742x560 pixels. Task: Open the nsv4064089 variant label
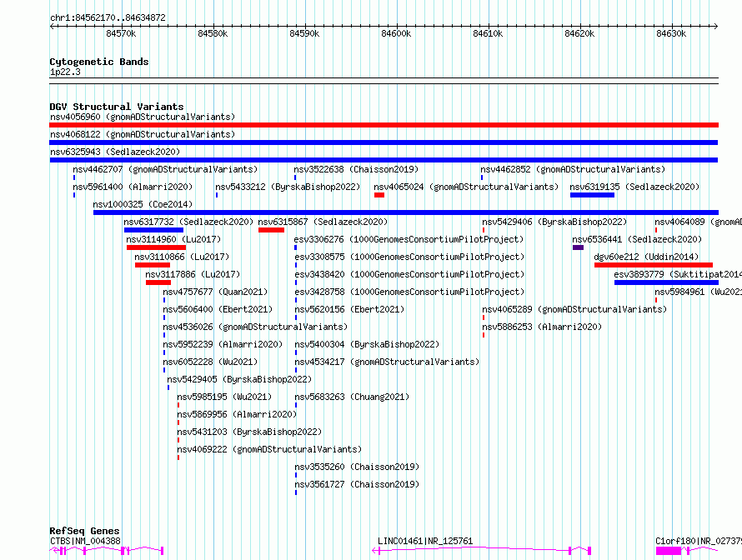[x=698, y=222]
